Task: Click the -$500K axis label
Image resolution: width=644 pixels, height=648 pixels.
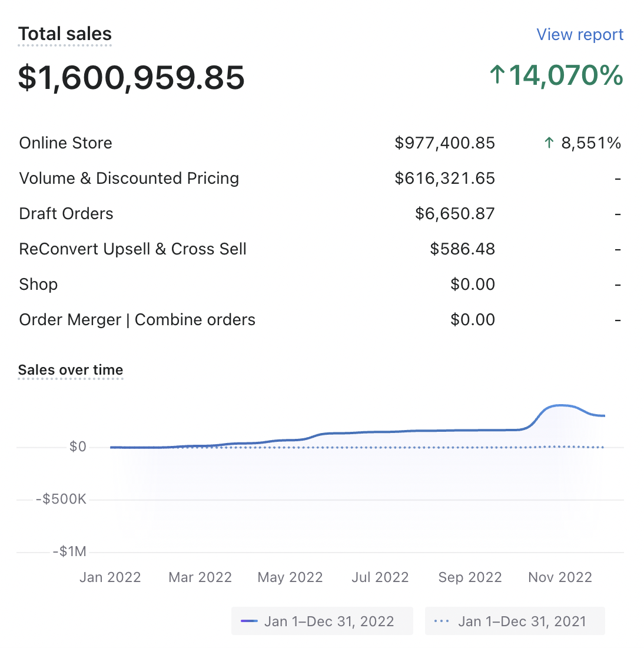Action: point(61,500)
